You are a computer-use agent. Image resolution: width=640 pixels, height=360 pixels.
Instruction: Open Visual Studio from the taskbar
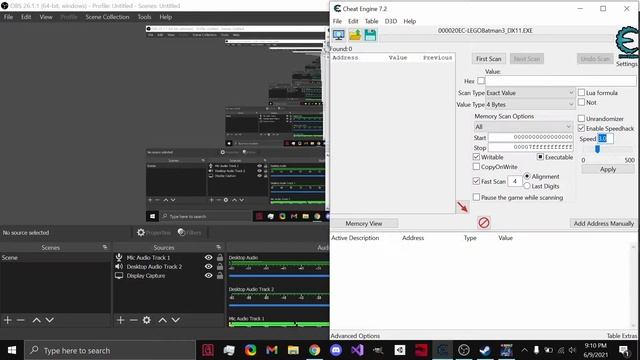coord(357,350)
